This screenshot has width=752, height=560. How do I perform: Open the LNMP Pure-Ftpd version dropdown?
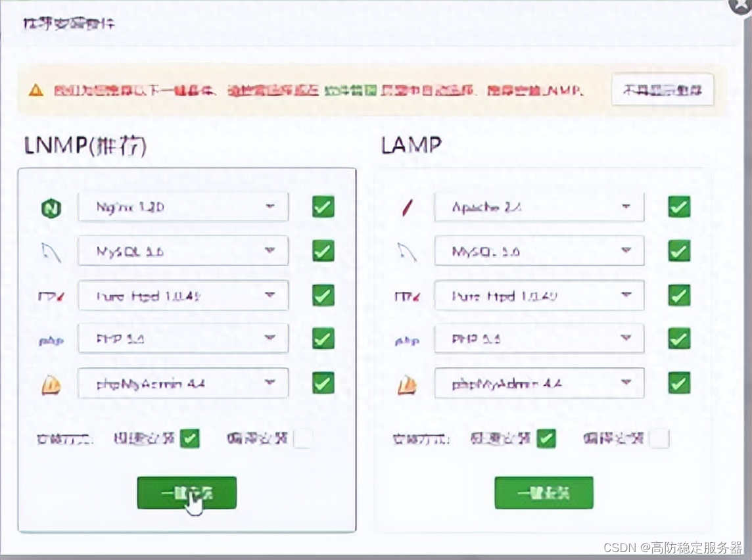pos(183,295)
